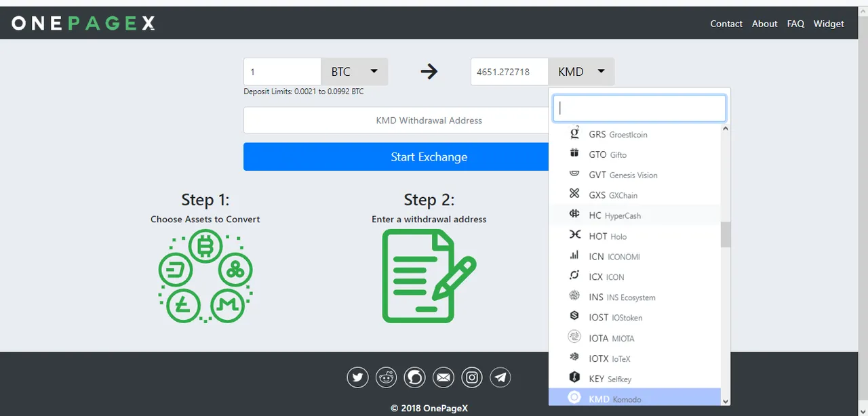Click the Step 2 document and pencil illustration
Viewport: 868px width, 416px height.
[x=429, y=276]
